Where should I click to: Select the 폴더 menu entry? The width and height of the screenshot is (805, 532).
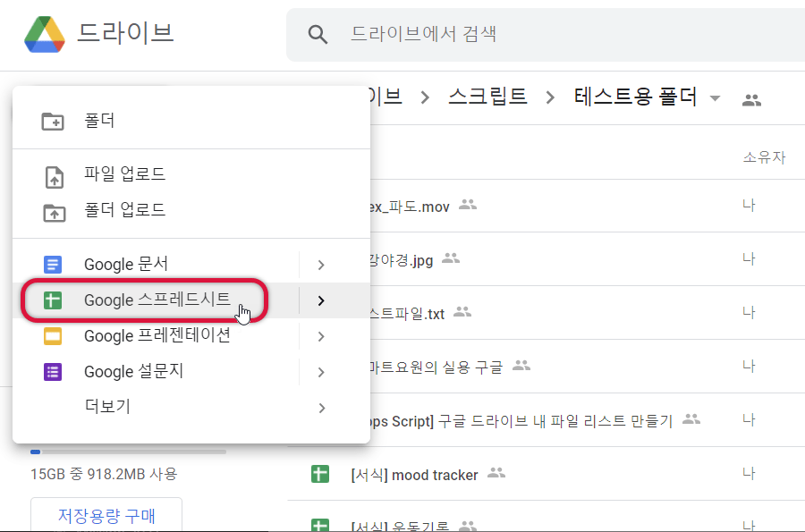point(99,121)
